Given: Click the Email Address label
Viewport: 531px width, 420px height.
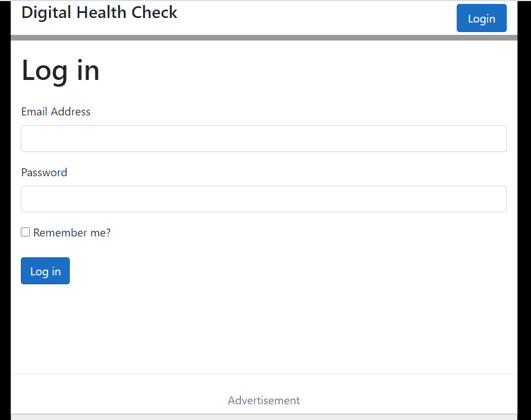Looking at the screenshot, I should pos(56,112).
